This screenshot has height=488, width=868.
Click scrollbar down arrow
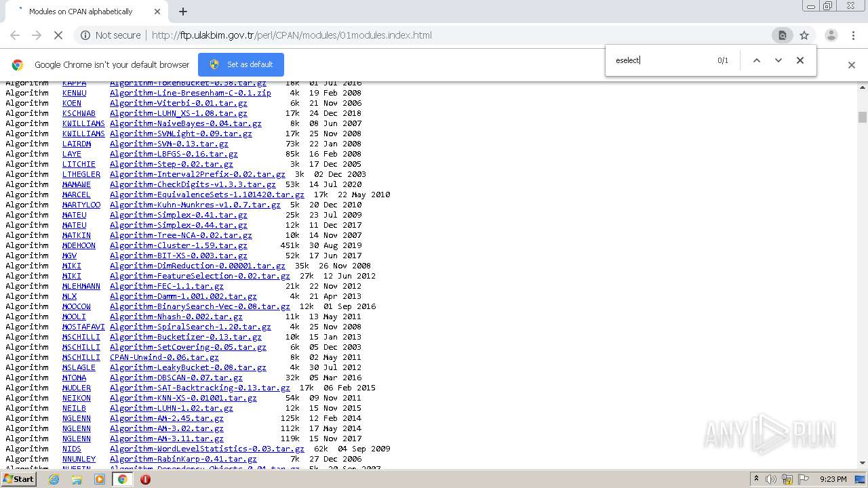click(x=863, y=463)
